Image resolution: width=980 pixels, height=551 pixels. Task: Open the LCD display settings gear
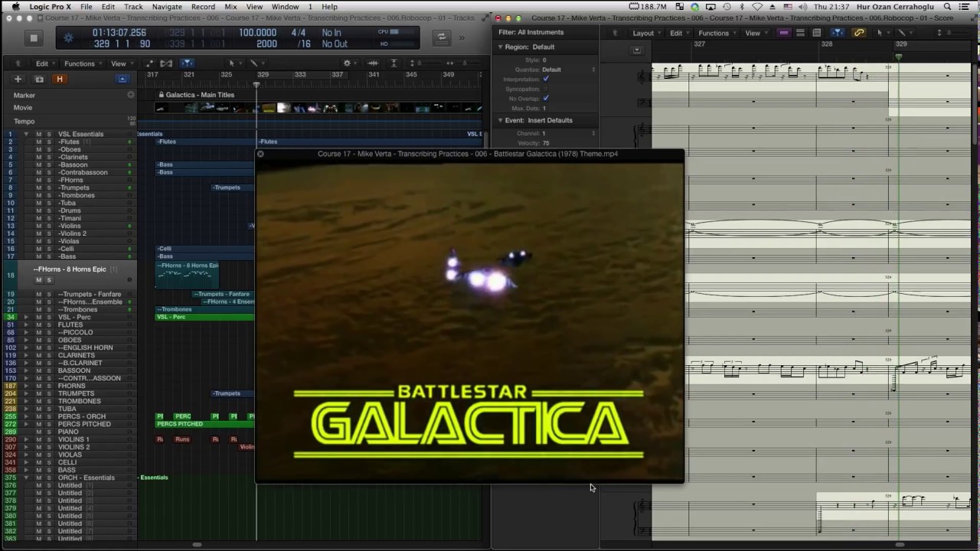tap(68, 37)
